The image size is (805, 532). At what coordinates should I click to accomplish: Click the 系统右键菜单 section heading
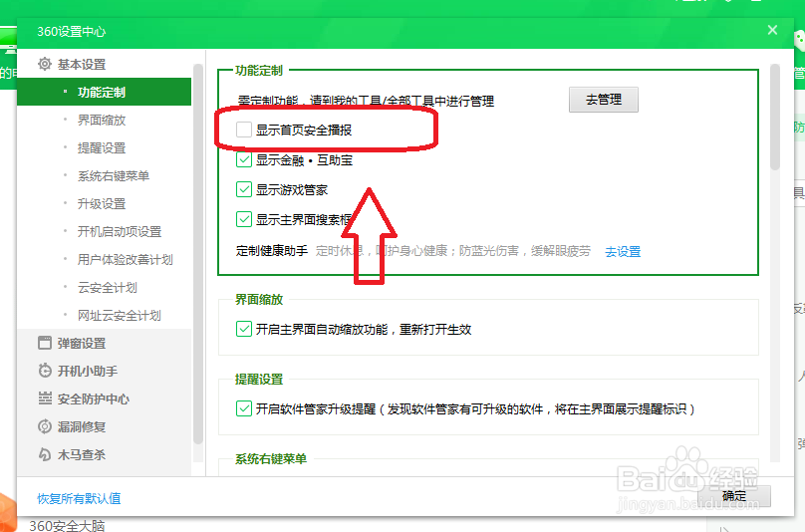pyautogui.click(x=271, y=459)
